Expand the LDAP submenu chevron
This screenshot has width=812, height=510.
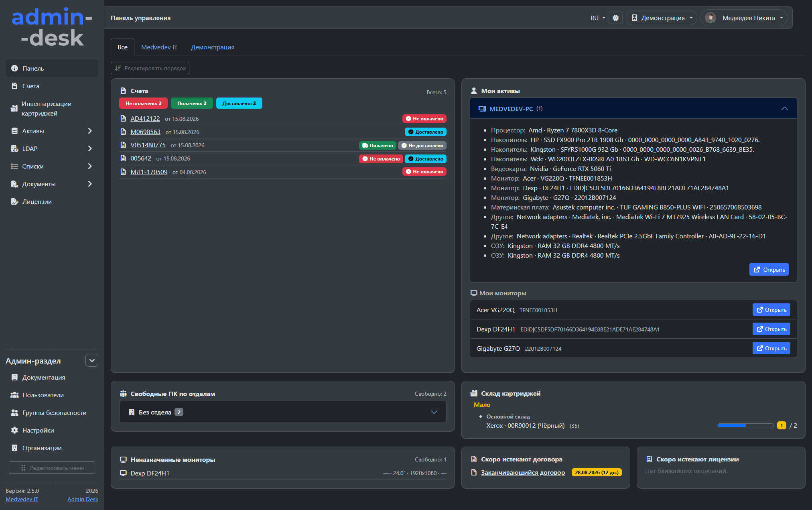(x=90, y=148)
